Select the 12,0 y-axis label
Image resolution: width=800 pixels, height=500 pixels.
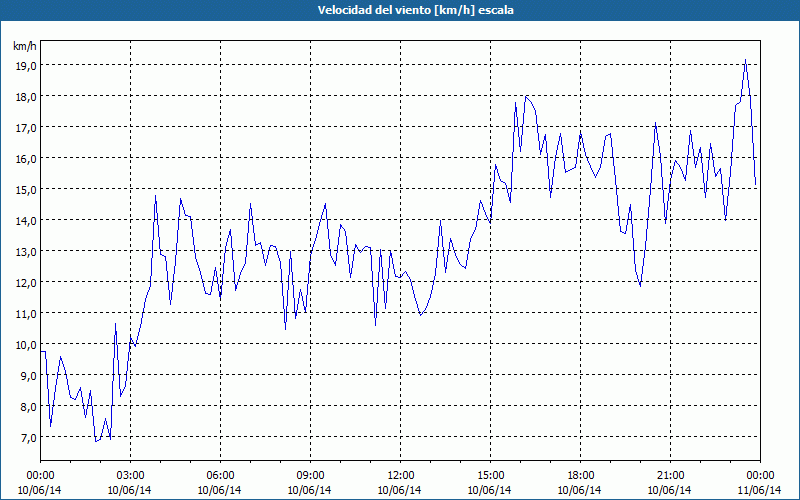point(26,283)
